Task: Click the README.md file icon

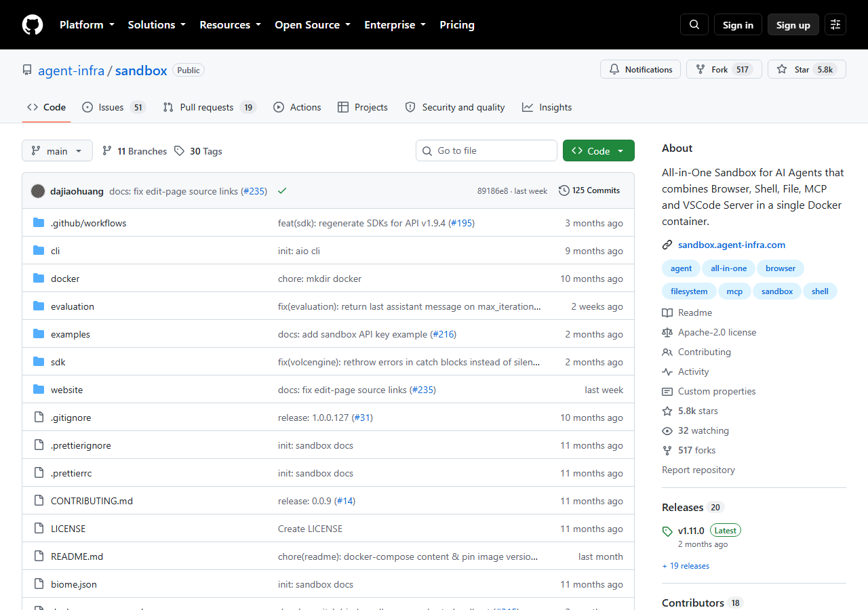Action: 39,556
